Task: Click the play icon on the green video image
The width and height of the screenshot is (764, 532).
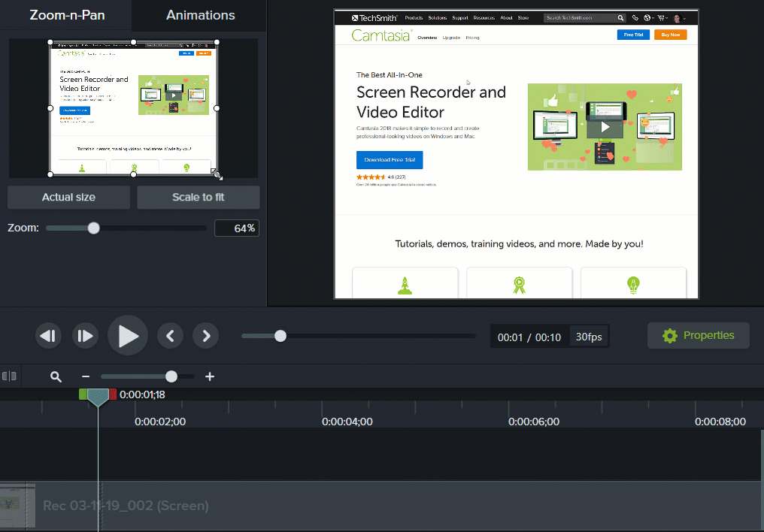Action: click(x=605, y=127)
